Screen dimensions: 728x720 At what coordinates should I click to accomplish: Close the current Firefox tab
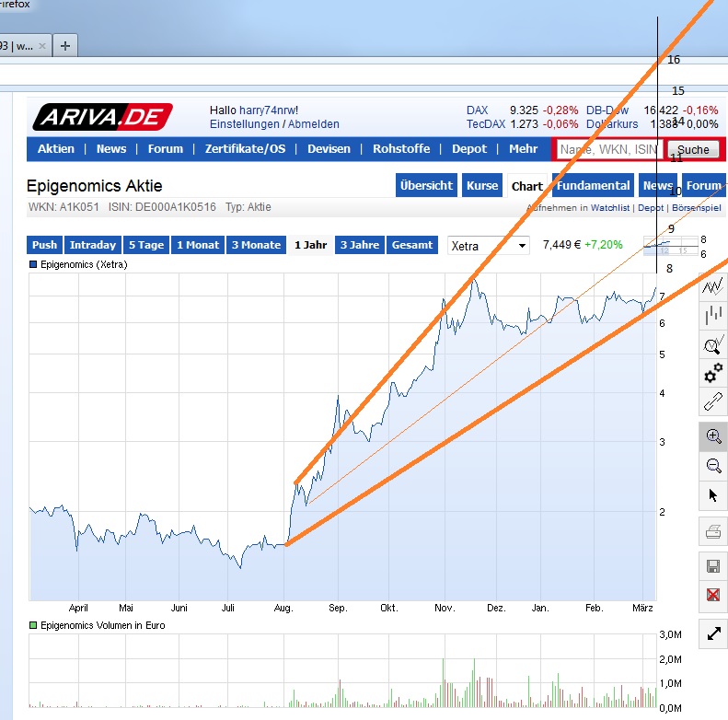pos(41,46)
